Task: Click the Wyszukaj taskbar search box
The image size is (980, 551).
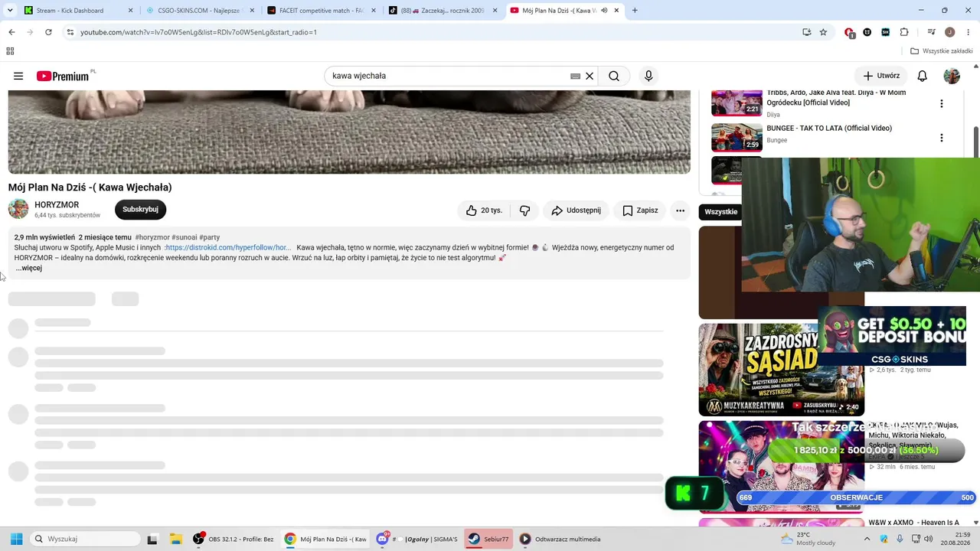Action: (x=85, y=539)
